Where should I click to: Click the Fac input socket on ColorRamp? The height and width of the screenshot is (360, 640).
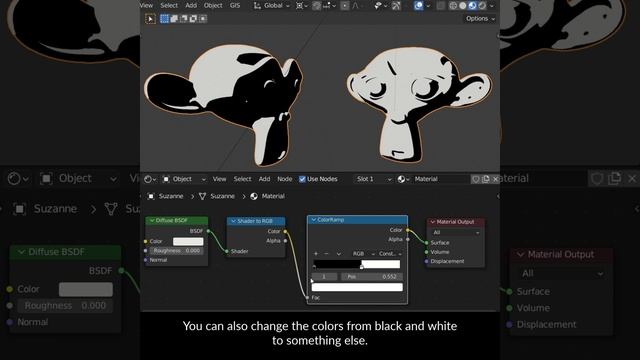point(307,298)
